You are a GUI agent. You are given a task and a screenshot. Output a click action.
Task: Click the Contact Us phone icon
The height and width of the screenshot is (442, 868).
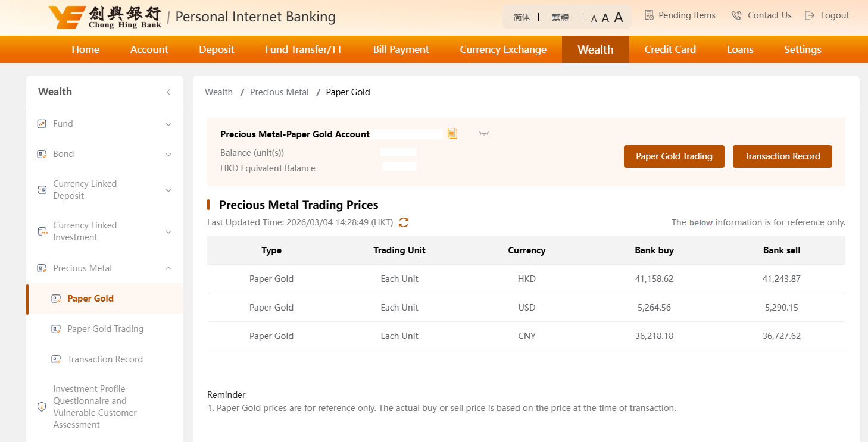pyautogui.click(x=736, y=15)
